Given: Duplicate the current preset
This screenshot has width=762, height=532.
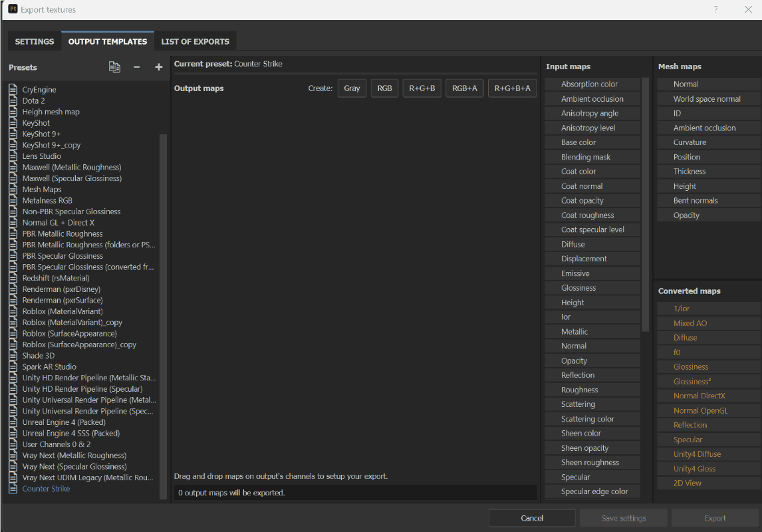Looking at the screenshot, I should point(114,66).
